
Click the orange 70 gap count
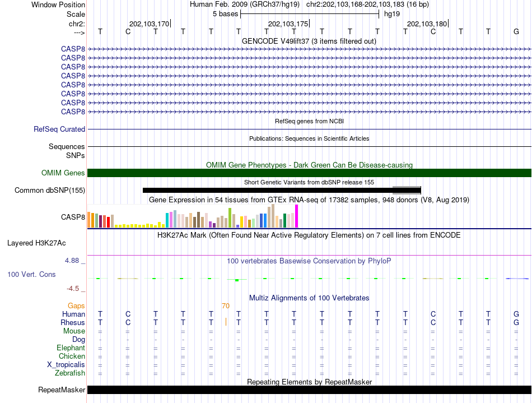pyautogui.click(x=226, y=306)
